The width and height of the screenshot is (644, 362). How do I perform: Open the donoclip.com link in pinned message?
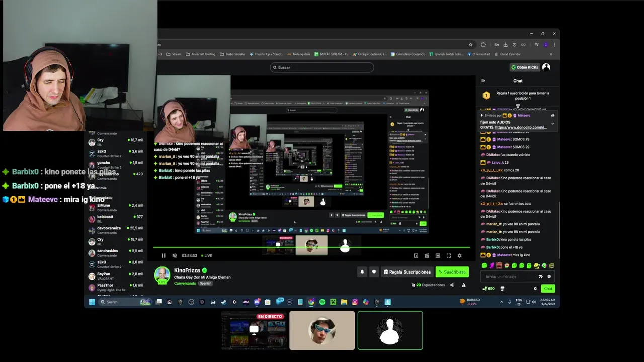pyautogui.click(x=521, y=127)
